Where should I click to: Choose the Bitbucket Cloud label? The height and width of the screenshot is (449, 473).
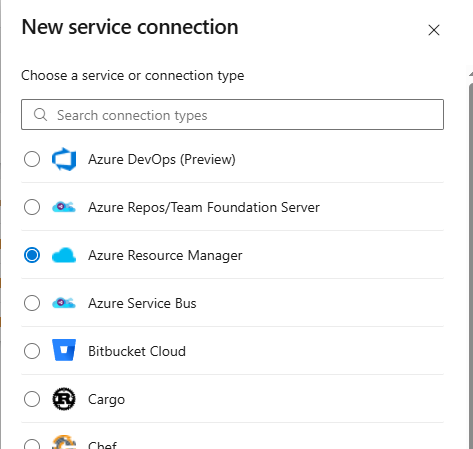(137, 351)
